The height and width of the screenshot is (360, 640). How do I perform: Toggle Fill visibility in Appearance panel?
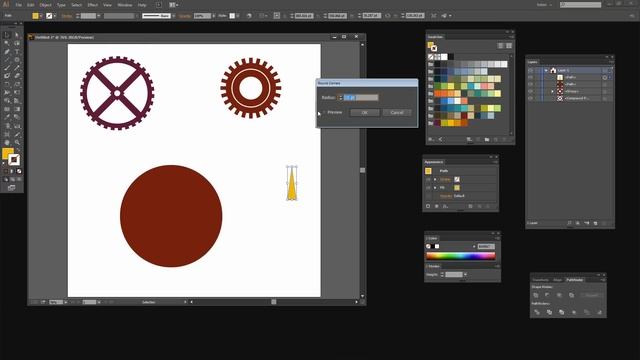428,188
